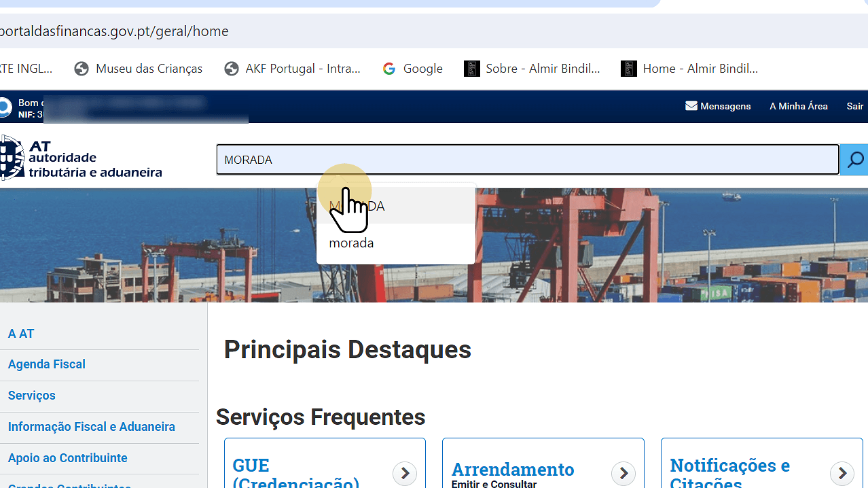Screen dimensions: 868x488
Task: Click the Apoio ao Contribuinte link
Action: [x=68, y=458]
